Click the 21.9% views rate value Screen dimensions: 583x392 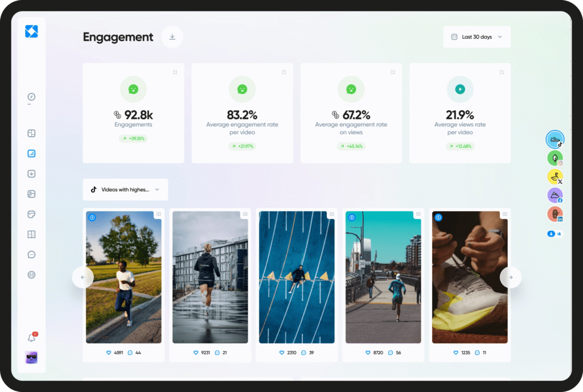coord(460,115)
